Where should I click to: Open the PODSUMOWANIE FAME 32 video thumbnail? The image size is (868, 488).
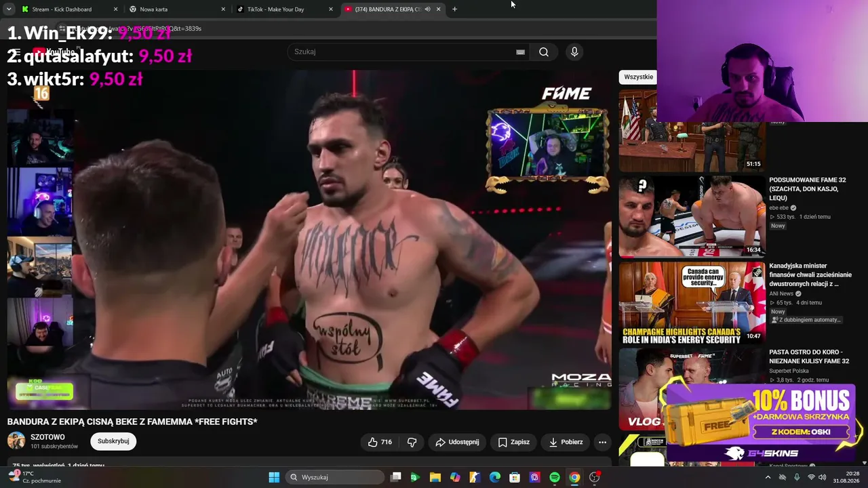692,216
